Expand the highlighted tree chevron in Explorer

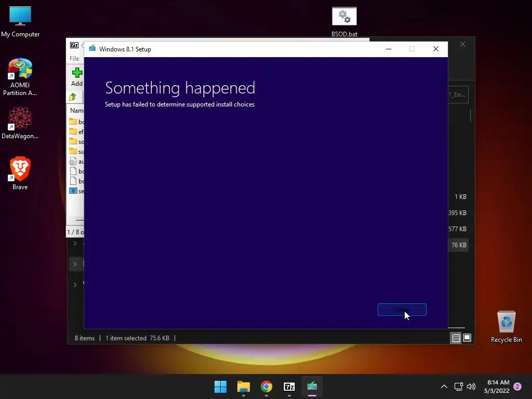point(75,264)
